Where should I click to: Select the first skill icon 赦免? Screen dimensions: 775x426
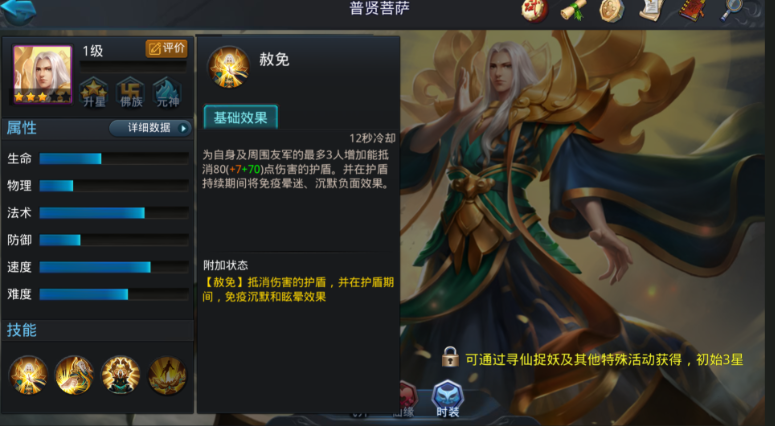point(28,375)
